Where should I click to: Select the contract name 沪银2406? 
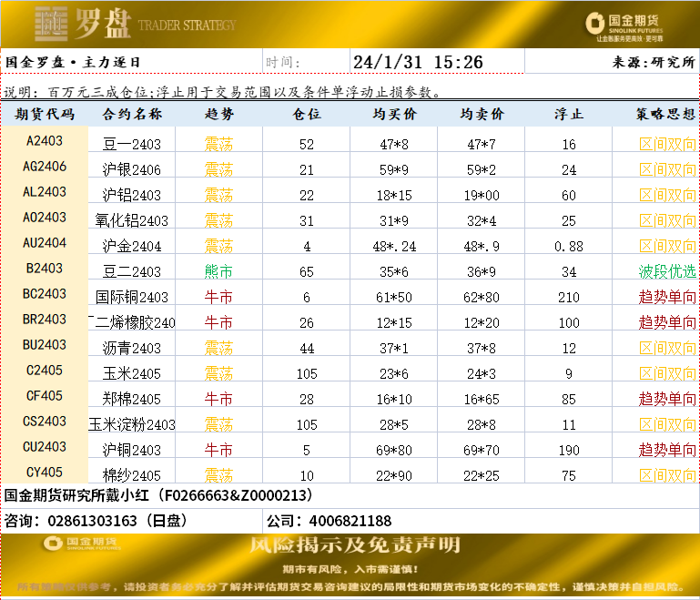[x=132, y=169]
